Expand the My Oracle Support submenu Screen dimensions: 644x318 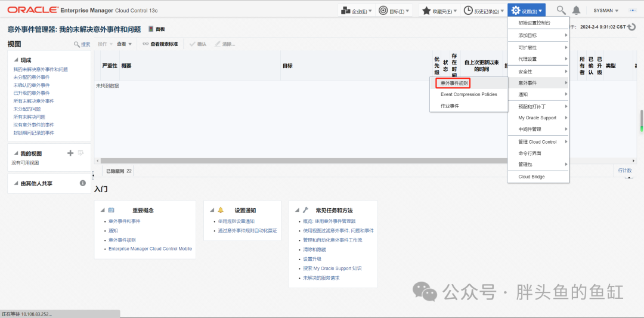coord(538,118)
